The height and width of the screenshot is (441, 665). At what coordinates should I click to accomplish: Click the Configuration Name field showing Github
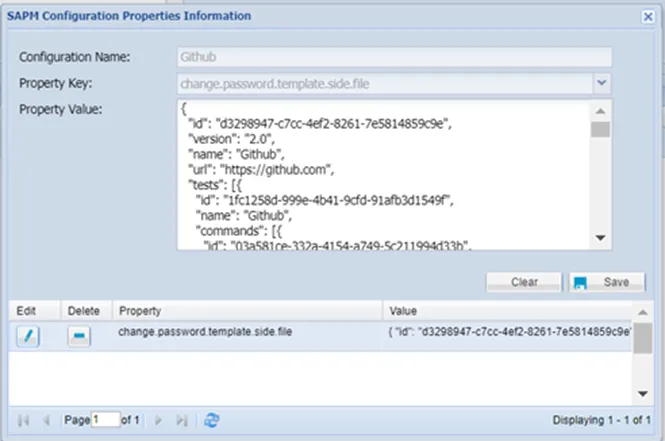(x=394, y=57)
